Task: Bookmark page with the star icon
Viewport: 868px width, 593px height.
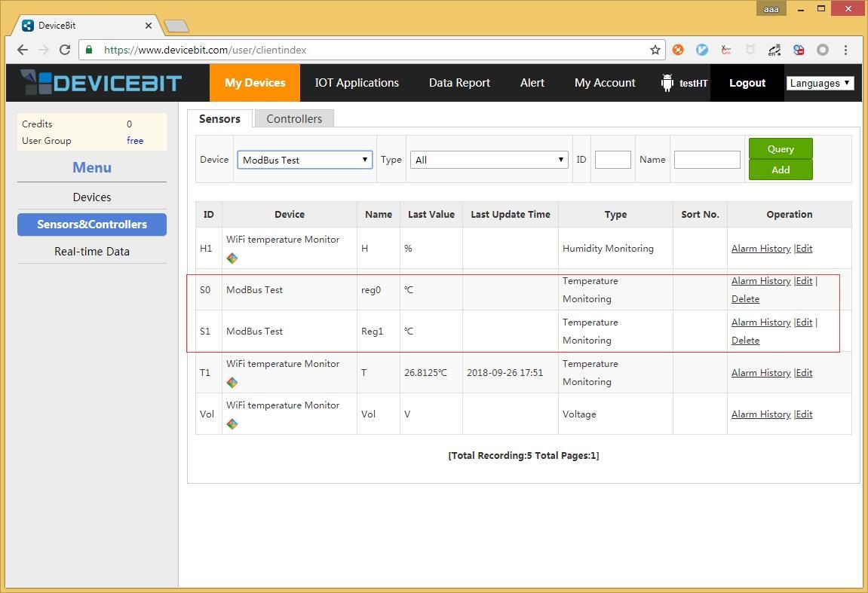Action: click(655, 50)
